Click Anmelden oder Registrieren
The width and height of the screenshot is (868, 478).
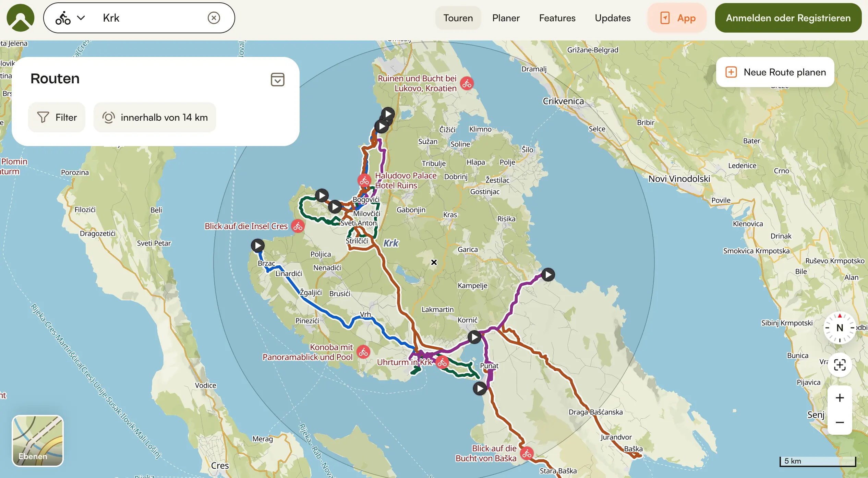point(788,18)
